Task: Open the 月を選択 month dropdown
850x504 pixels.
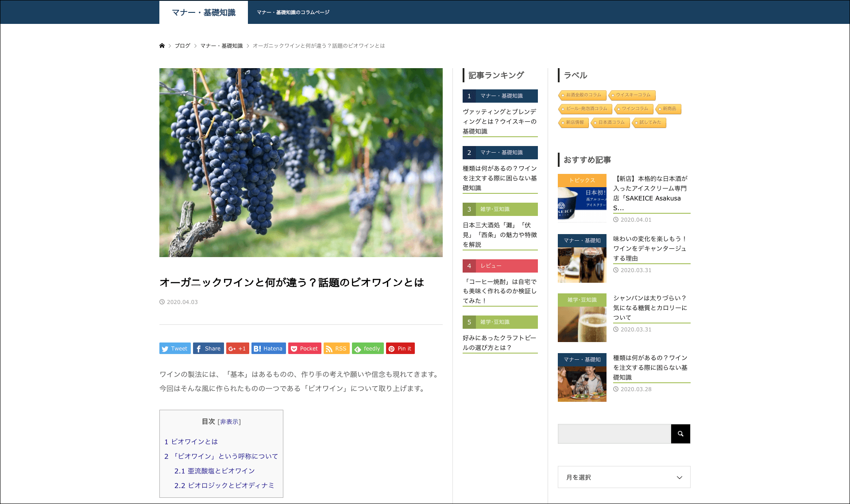Action: [624, 477]
